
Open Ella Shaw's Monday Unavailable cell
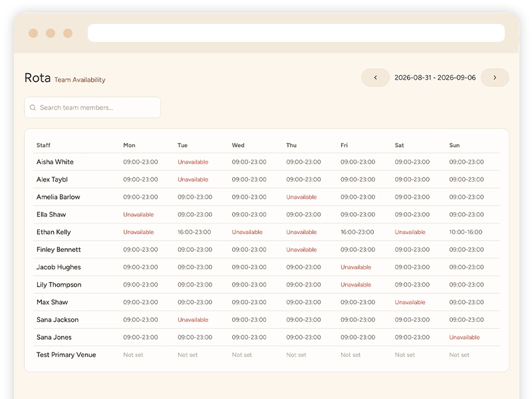(x=138, y=215)
